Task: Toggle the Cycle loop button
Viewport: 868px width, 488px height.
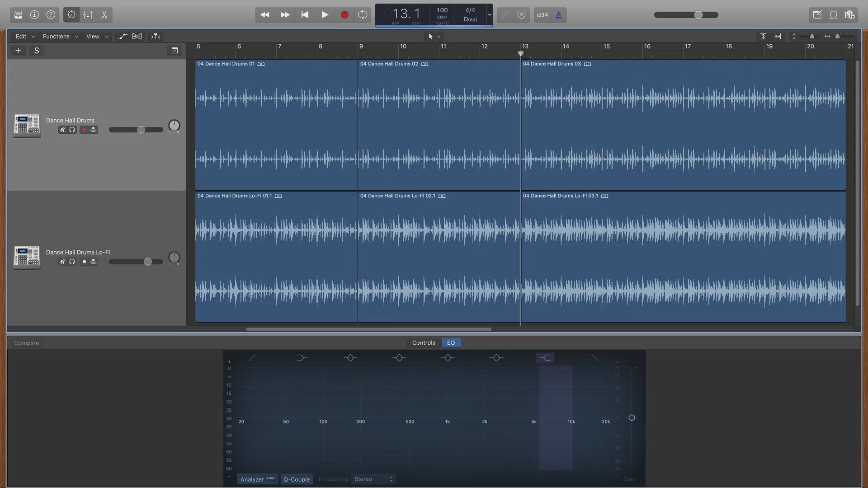Action: coord(363,15)
